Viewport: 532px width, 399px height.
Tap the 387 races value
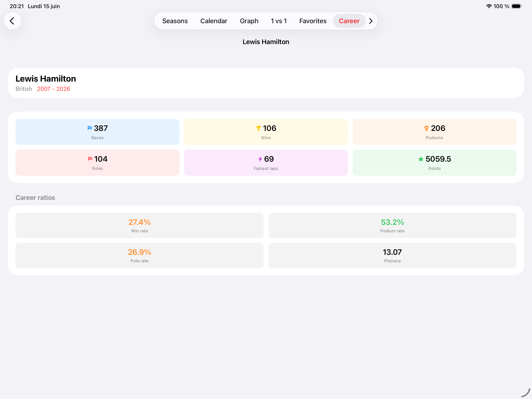(101, 128)
